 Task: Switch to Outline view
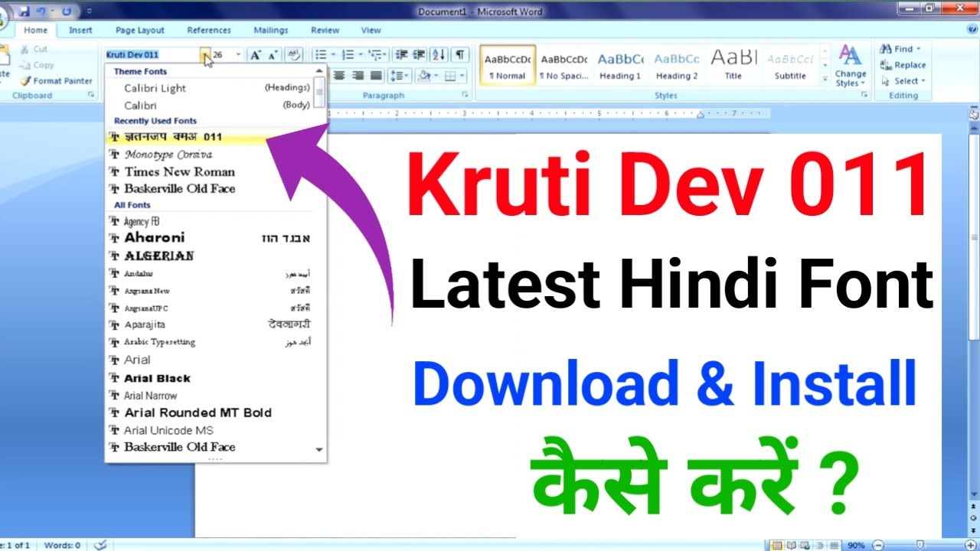pyautogui.click(x=822, y=546)
